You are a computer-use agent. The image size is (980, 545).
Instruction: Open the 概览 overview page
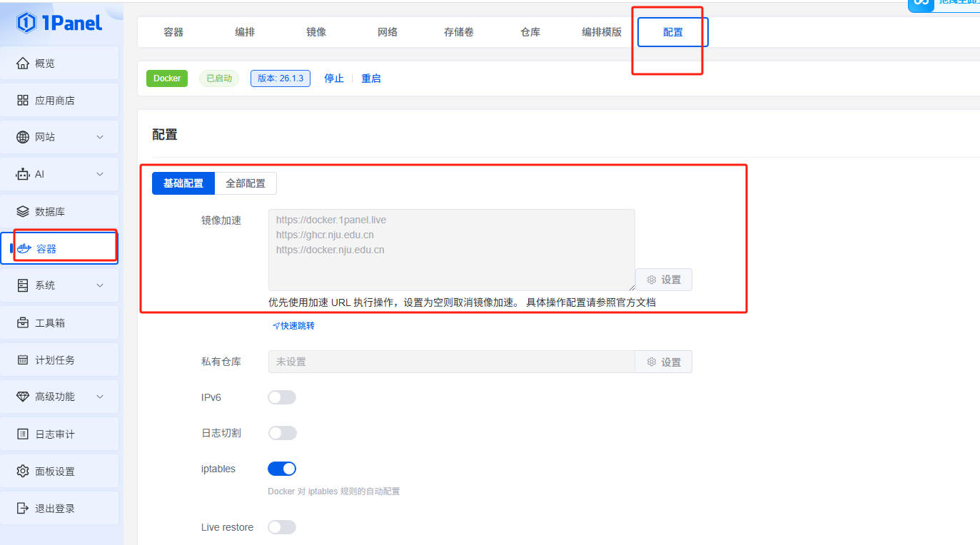pyautogui.click(x=43, y=63)
